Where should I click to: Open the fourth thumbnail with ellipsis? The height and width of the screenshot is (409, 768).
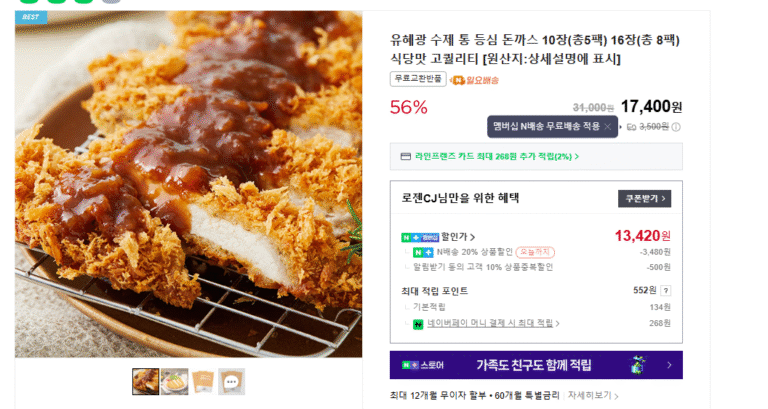232,381
